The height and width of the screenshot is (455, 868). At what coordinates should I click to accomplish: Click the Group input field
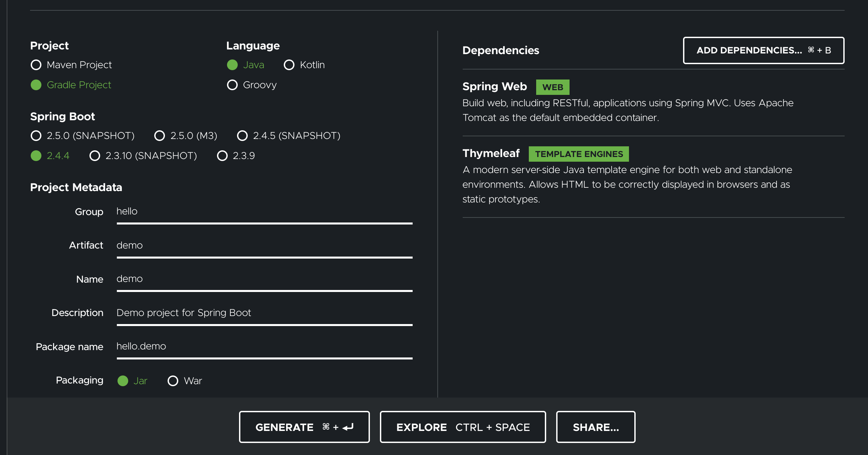coord(264,212)
